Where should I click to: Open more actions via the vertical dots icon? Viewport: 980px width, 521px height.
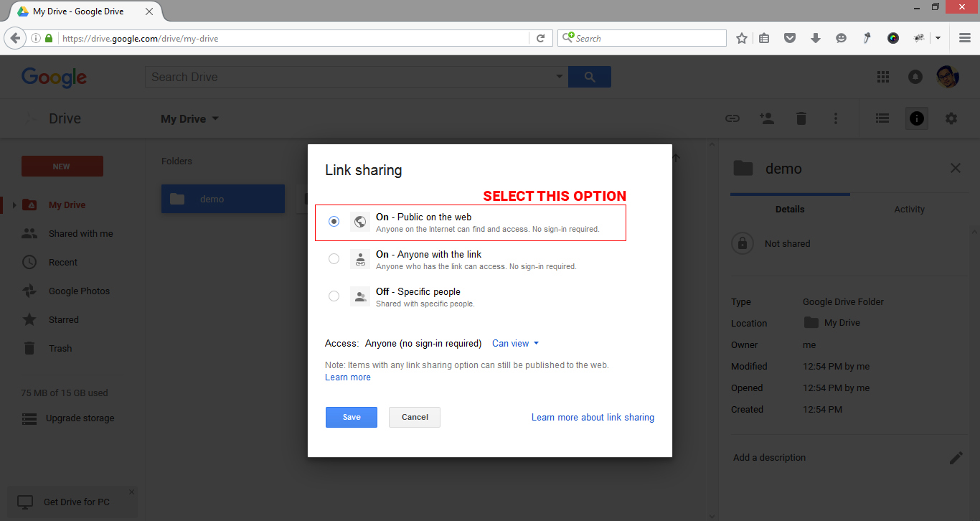tap(836, 118)
